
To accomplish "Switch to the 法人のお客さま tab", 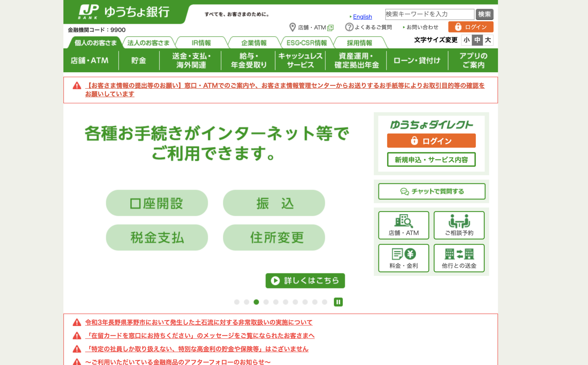I will tap(149, 43).
